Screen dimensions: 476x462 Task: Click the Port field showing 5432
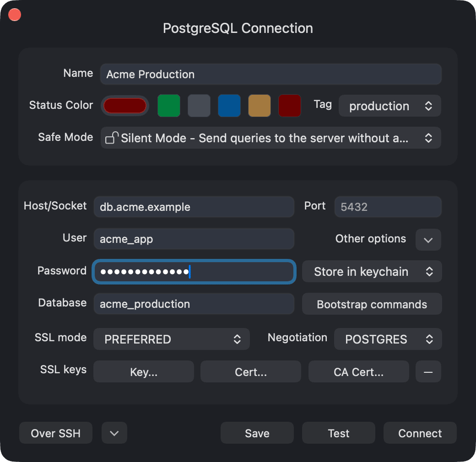388,207
